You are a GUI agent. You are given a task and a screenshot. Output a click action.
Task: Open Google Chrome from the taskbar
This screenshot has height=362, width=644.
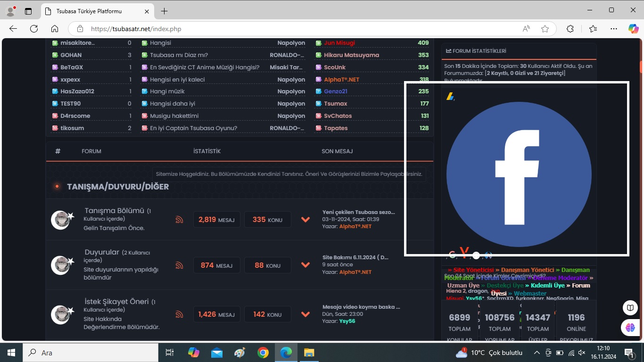(x=263, y=353)
